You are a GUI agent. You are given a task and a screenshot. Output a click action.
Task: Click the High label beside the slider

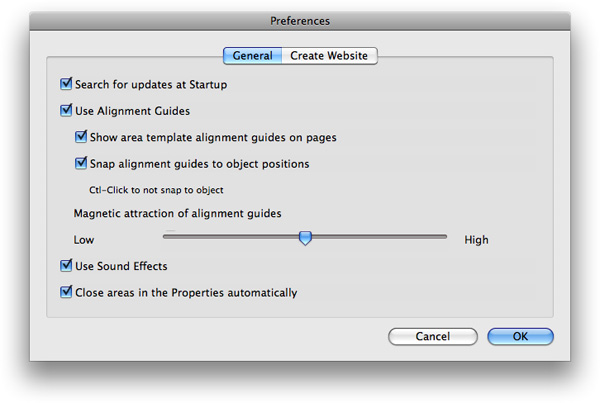click(x=476, y=240)
